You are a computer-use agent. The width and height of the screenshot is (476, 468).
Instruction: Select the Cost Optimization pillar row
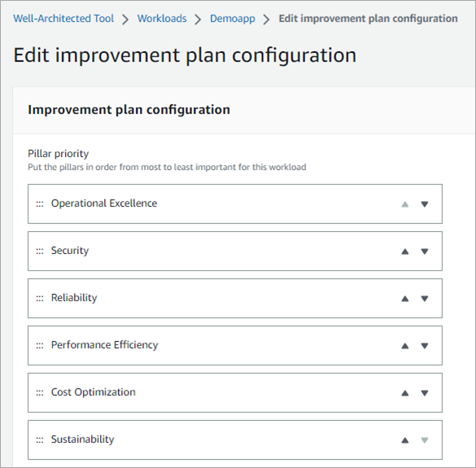coord(235,392)
